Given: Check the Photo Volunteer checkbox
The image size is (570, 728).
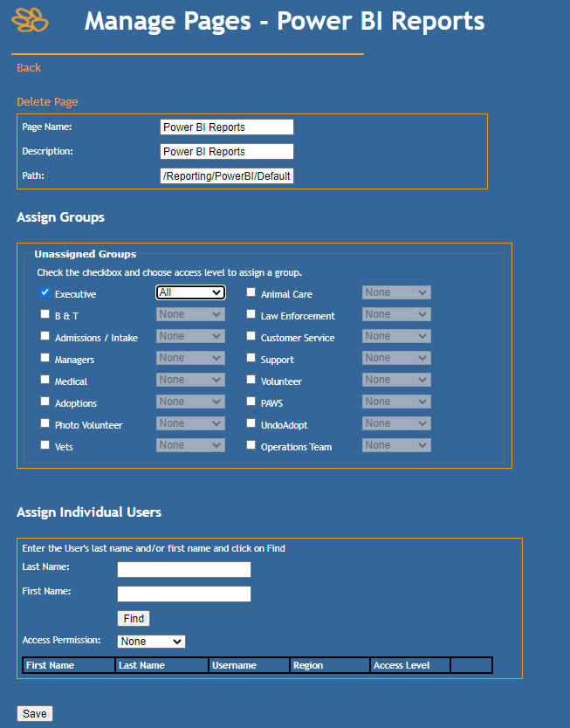Looking at the screenshot, I should pos(45,423).
